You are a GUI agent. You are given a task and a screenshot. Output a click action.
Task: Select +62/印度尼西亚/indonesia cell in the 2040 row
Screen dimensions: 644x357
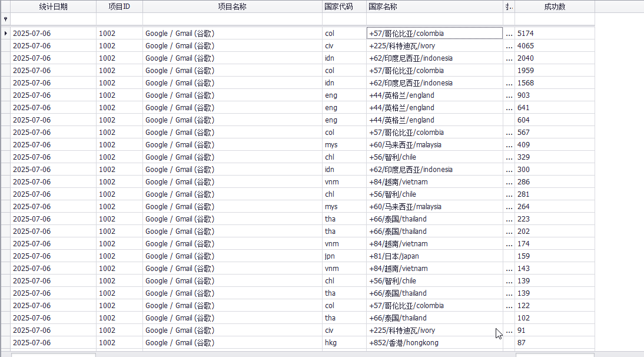[434, 58]
